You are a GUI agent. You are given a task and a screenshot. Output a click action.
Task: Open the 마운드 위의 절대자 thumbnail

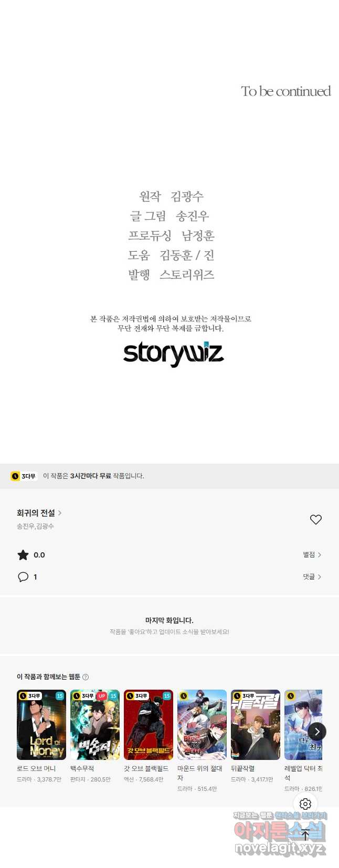pos(202,725)
